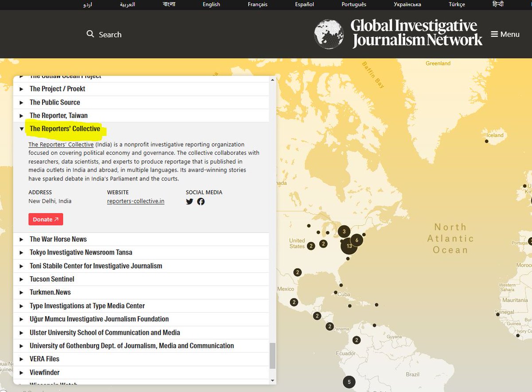
Task: Expand Type Investigations at Type Media Center
Action: click(141, 306)
